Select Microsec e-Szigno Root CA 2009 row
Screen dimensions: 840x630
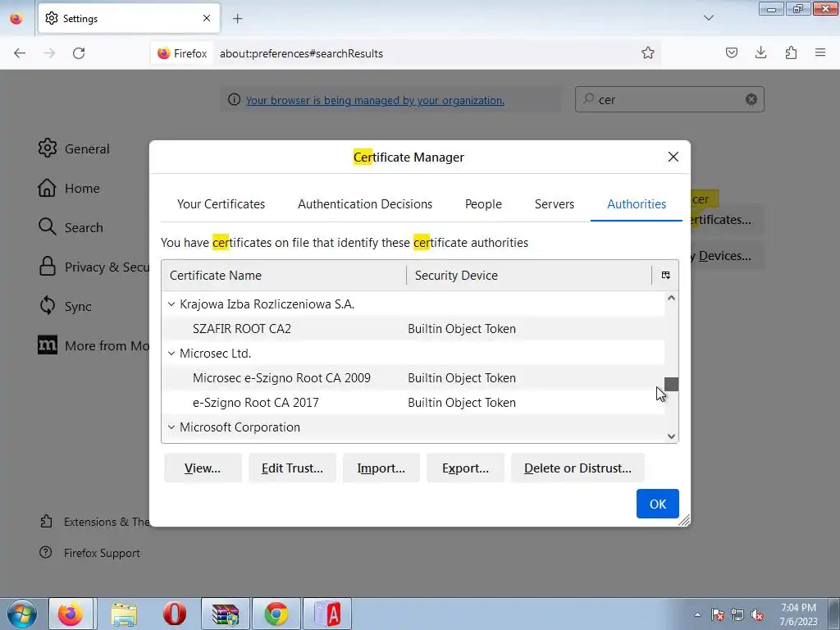[x=413, y=378]
